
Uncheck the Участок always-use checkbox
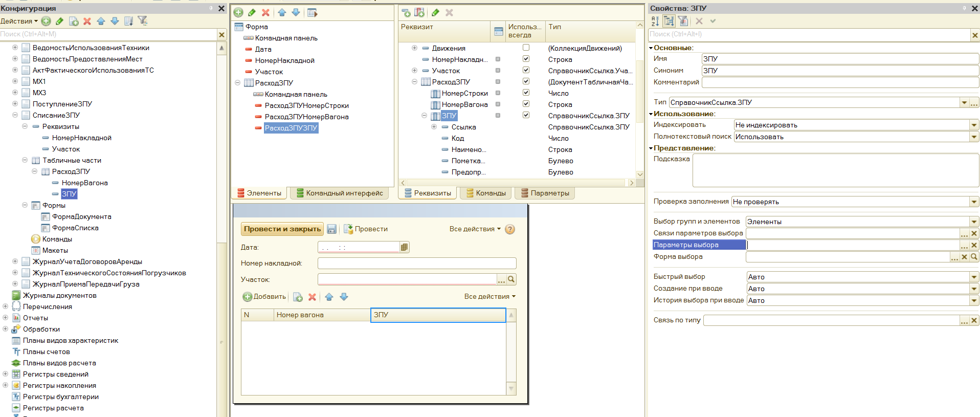[526, 70]
